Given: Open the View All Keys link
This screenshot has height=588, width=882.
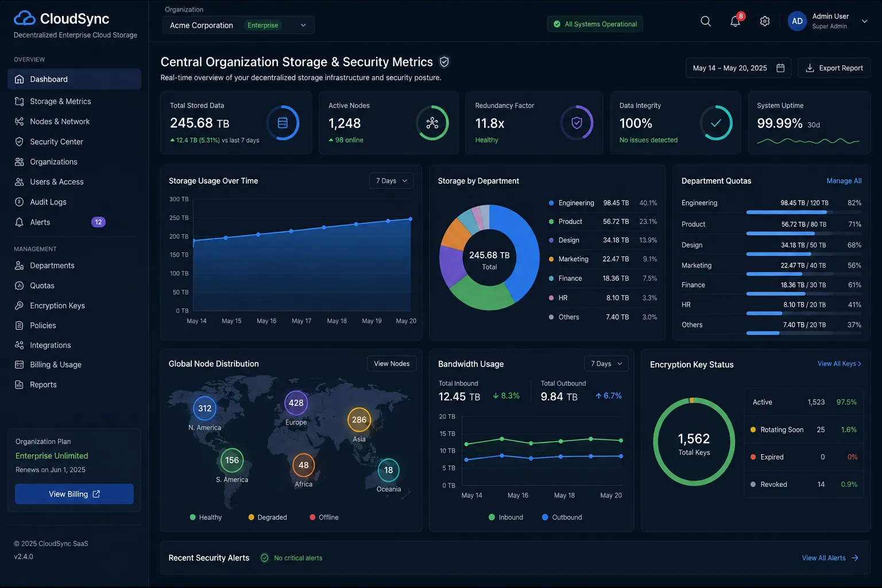Looking at the screenshot, I should tap(839, 363).
